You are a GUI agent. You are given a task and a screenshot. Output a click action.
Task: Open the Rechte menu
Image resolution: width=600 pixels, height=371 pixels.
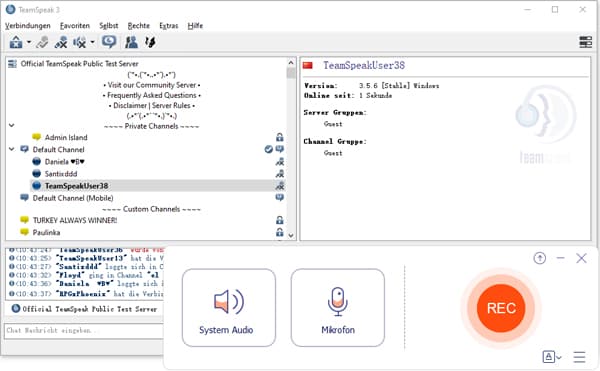coord(139,26)
